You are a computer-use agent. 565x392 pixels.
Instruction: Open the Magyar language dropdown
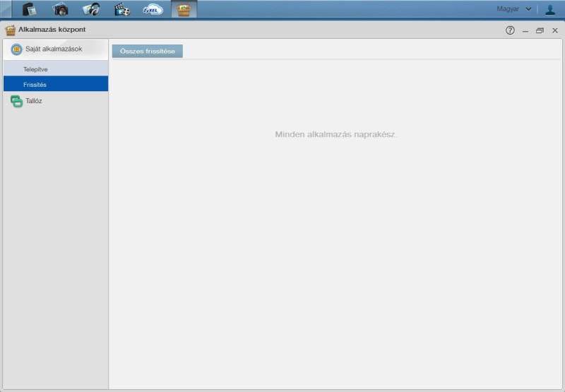click(513, 9)
